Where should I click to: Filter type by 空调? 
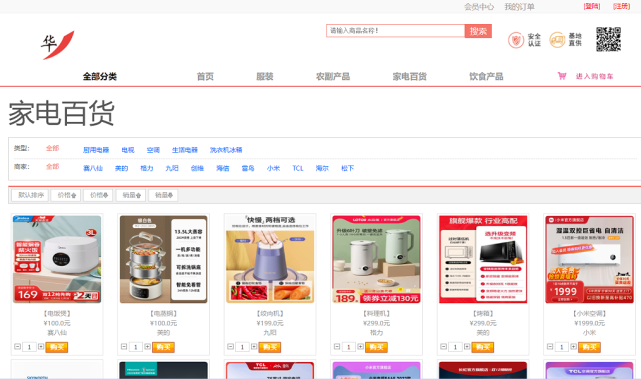point(153,150)
